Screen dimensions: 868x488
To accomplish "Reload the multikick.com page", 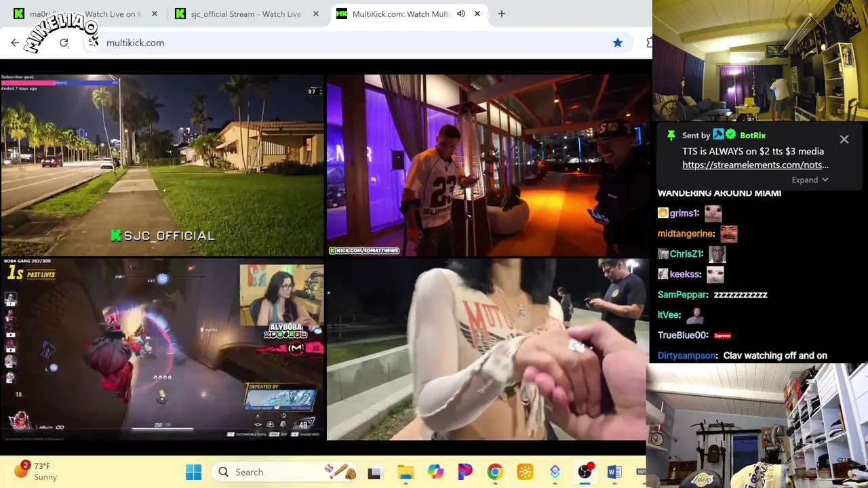I will 64,43.
